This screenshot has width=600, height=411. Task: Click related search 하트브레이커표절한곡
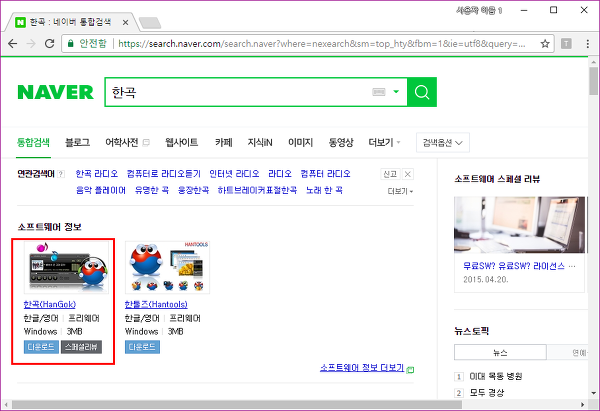257,190
